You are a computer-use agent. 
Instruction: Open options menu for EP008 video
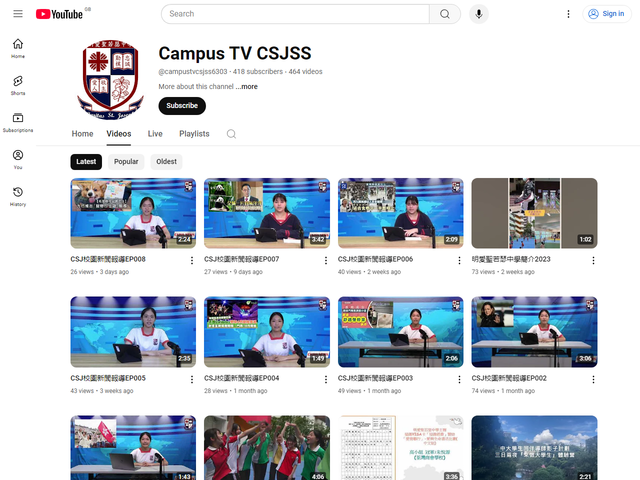[x=192, y=260]
